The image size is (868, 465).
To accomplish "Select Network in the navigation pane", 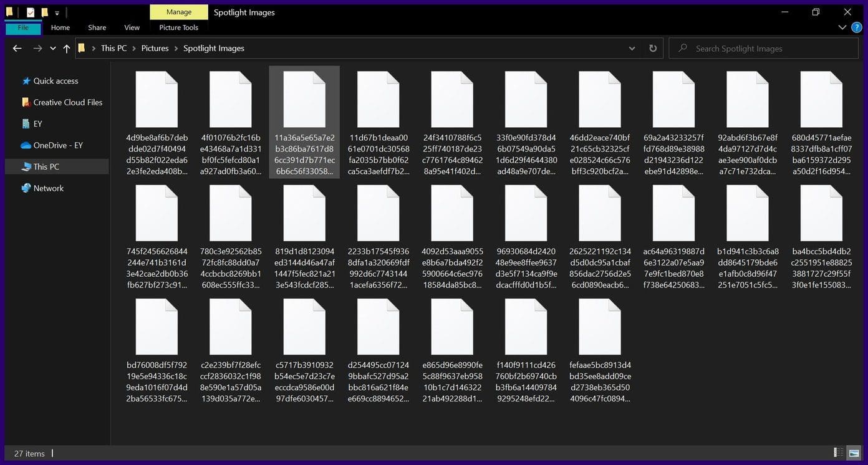I will pos(42,188).
